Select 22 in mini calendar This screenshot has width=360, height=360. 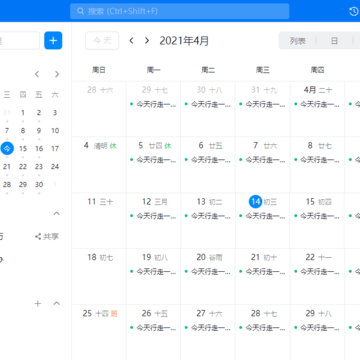[x=23, y=166]
